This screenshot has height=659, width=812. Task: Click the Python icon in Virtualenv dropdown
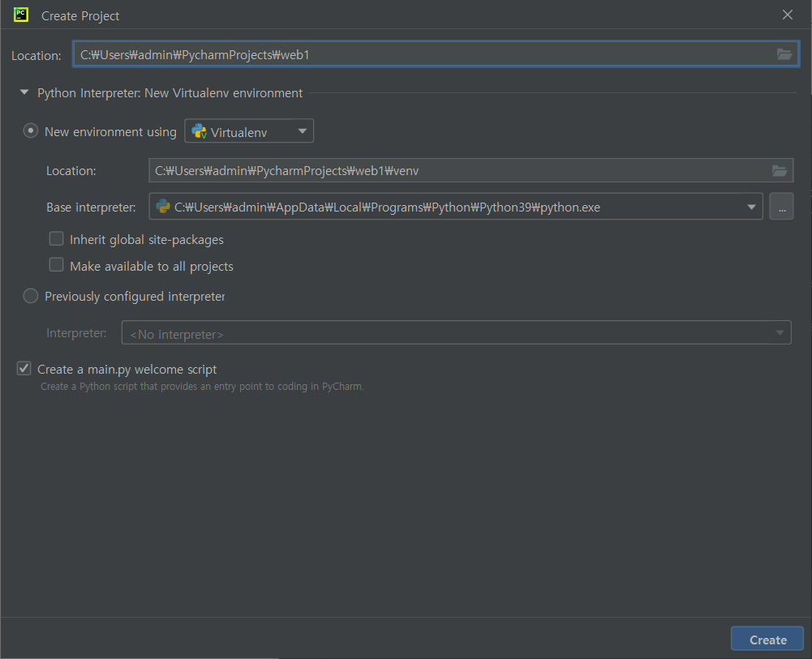[200, 131]
